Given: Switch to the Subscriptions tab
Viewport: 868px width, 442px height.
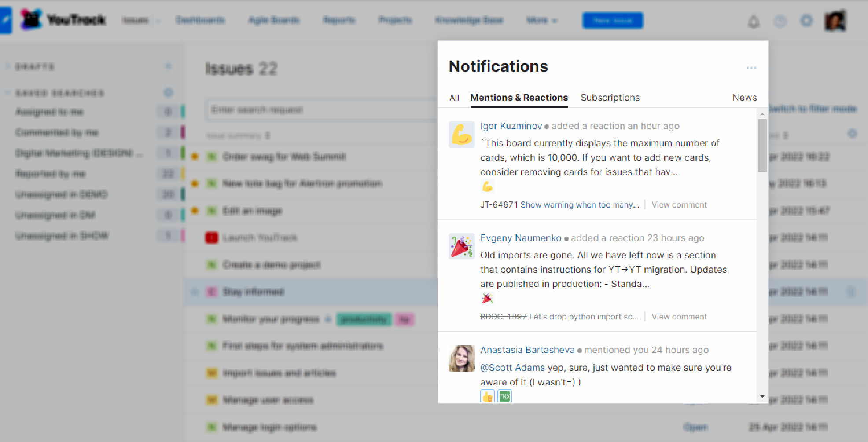Looking at the screenshot, I should 610,98.
